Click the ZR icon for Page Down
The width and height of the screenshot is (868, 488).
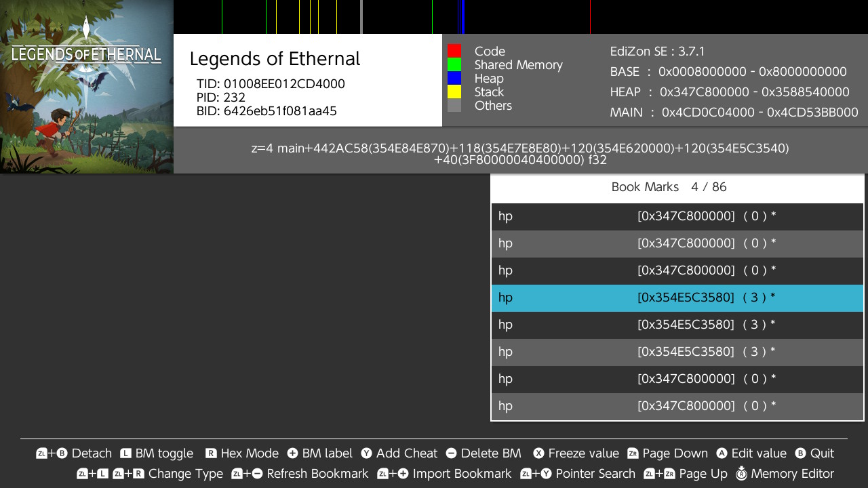pos(633,453)
